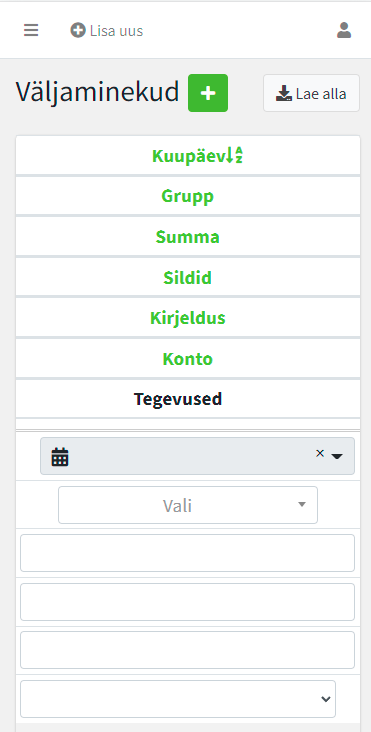Click the sort A-Z icon beside Kuupäev

tap(235, 155)
